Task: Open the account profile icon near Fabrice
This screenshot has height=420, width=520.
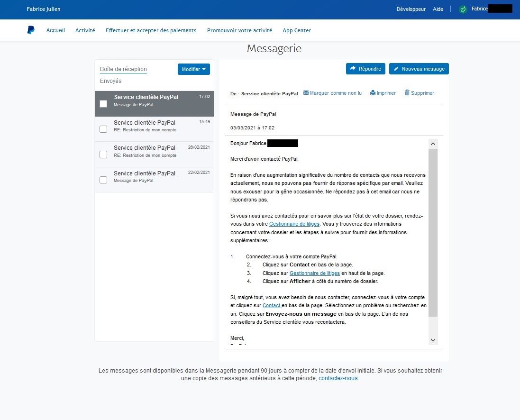Action: (x=463, y=9)
